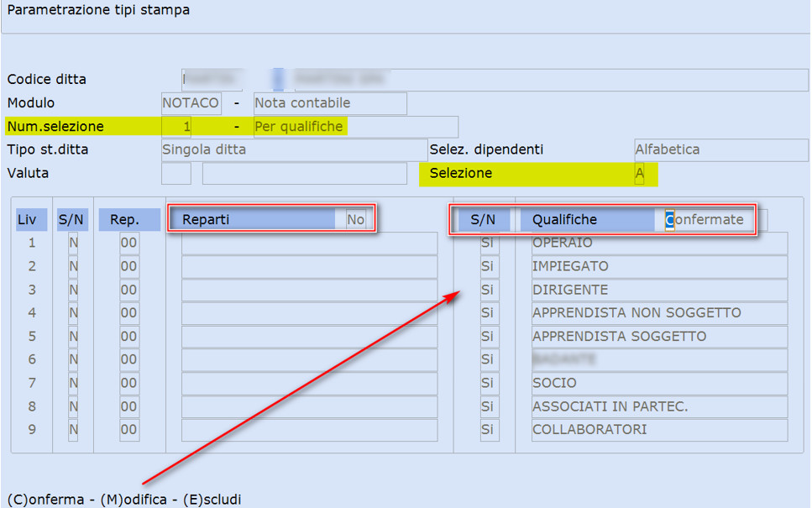This screenshot has width=812, height=508.
Task: Toggle the Si flag for DIRIGENTE
Action: [x=490, y=290]
